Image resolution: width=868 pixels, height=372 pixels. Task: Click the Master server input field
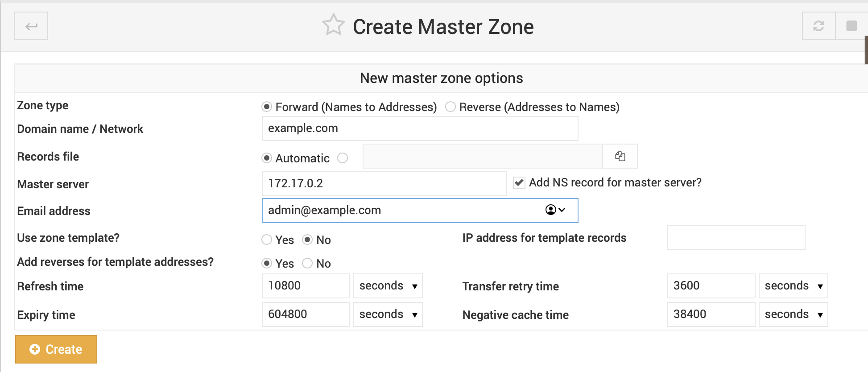pyautogui.click(x=384, y=184)
